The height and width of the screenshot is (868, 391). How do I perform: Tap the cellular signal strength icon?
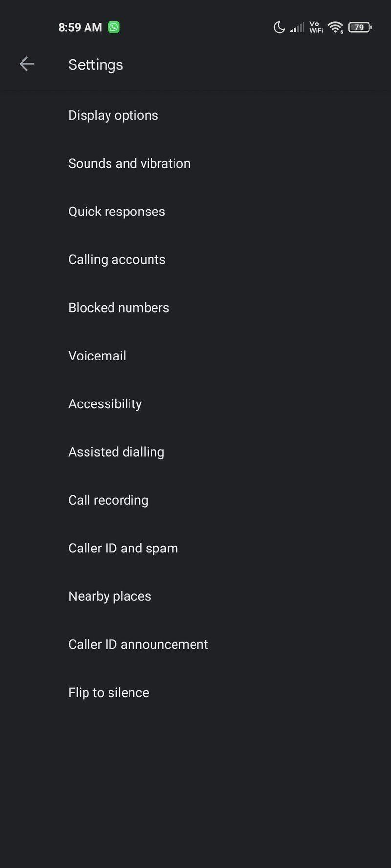click(296, 27)
